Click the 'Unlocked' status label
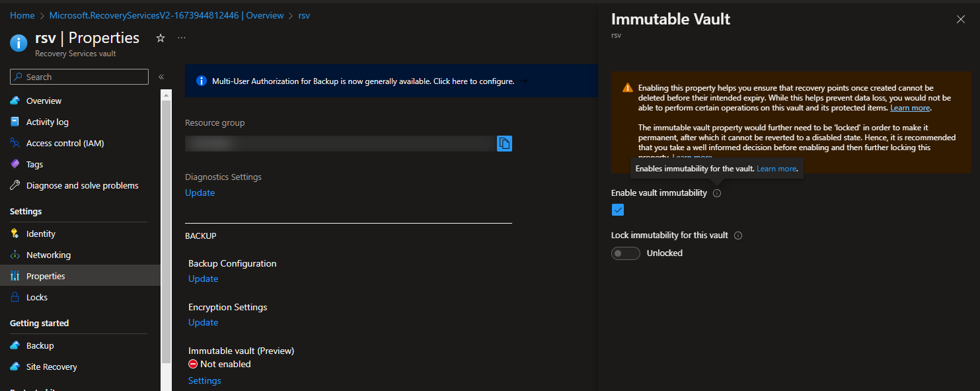This screenshot has width=980, height=391. (x=665, y=253)
